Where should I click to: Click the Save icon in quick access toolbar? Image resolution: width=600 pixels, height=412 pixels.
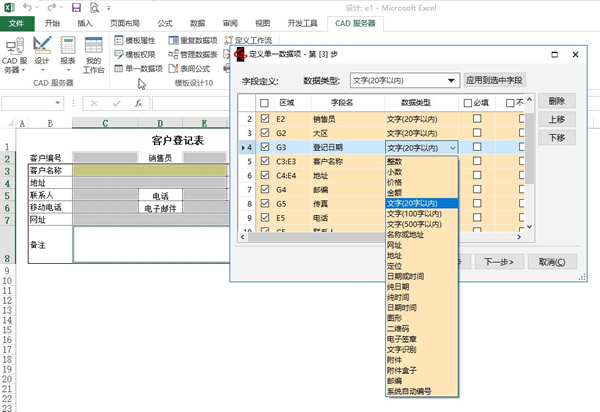tap(76, 6)
